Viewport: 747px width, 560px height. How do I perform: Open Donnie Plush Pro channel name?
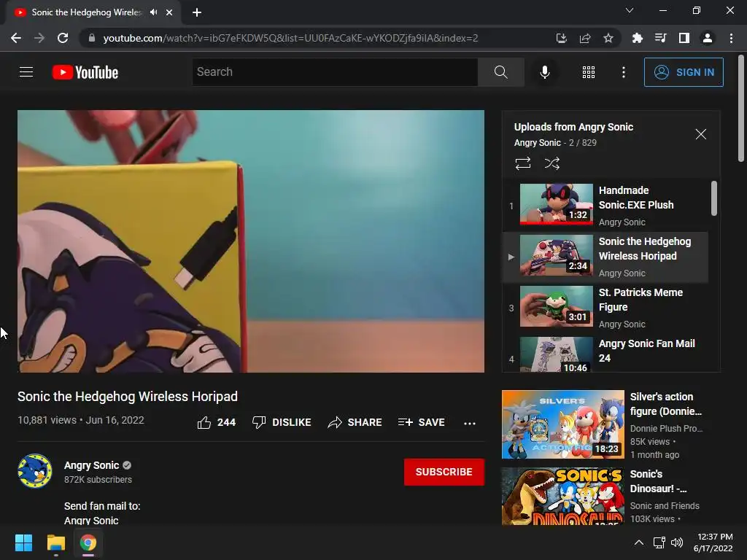point(666,429)
